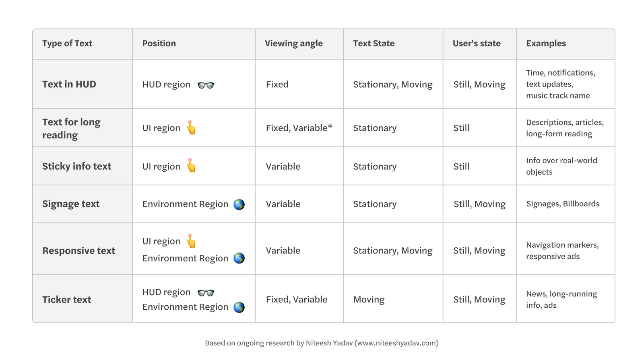This screenshot has width=644, height=362.
Task: Click the Niteesh Yadav research credit text
Action: pyautogui.click(x=322, y=343)
